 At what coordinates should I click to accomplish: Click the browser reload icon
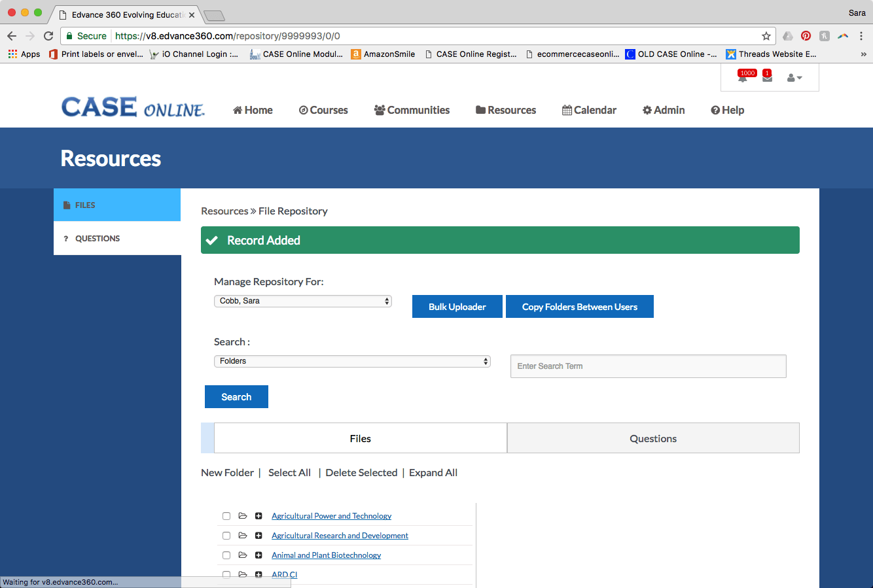(48, 36)
